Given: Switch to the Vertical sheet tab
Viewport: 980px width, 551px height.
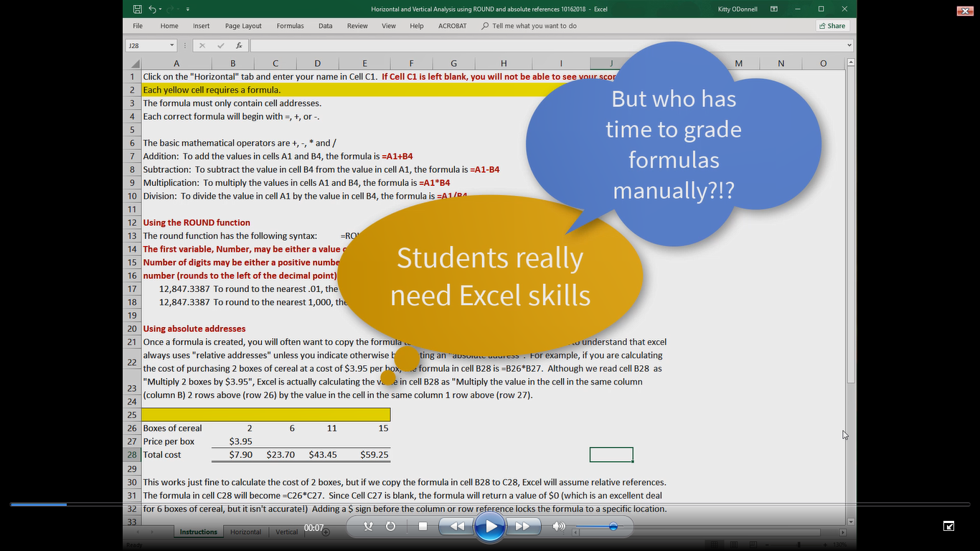Looking at the screenshot, I should [286, 532].
